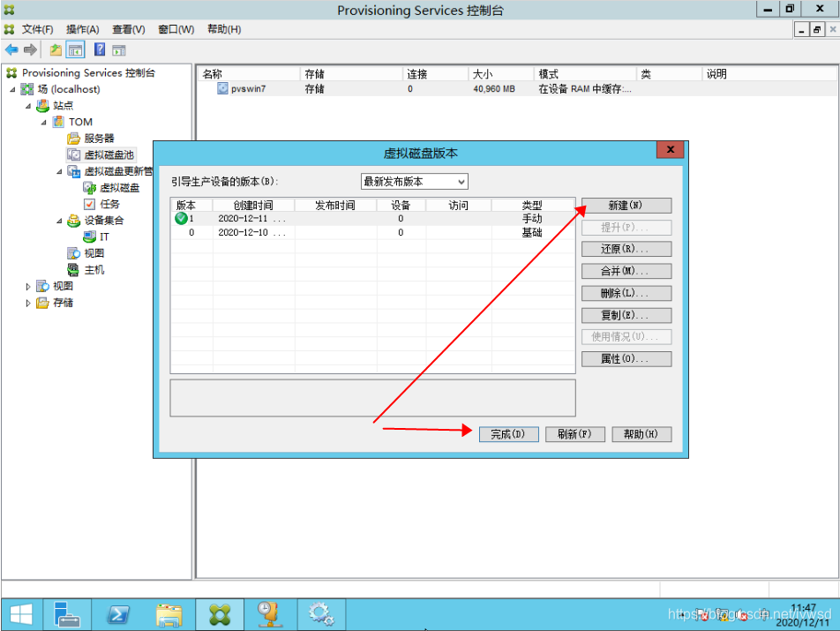The width and height of the screenshot is (840, 631).
Task: Click the 主机 item in the tree
Action: pos(94,270)
